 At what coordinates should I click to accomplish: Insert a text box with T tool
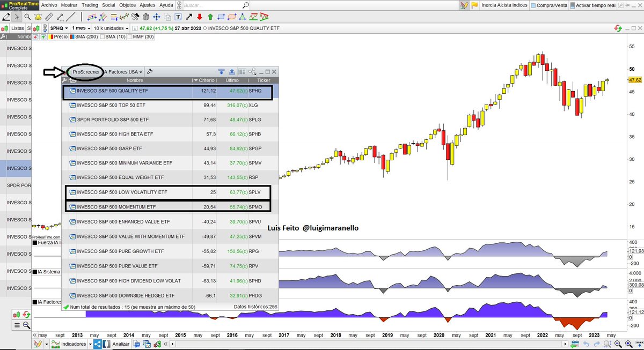pos(178,17)
